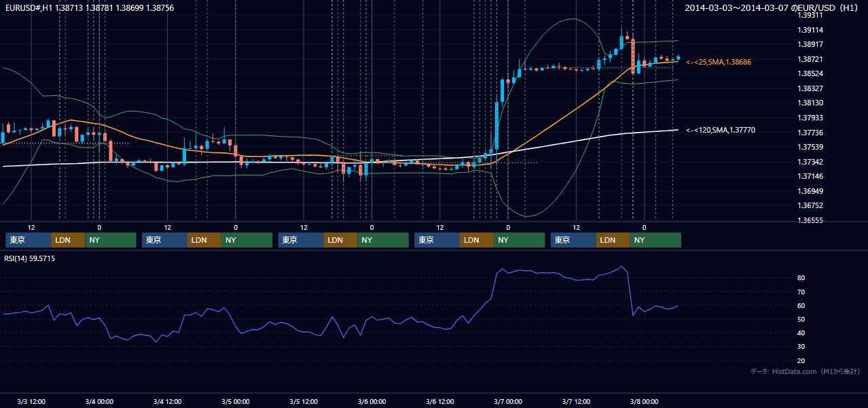Click price axis value 1.38524
868x408 pixels.
810,73
